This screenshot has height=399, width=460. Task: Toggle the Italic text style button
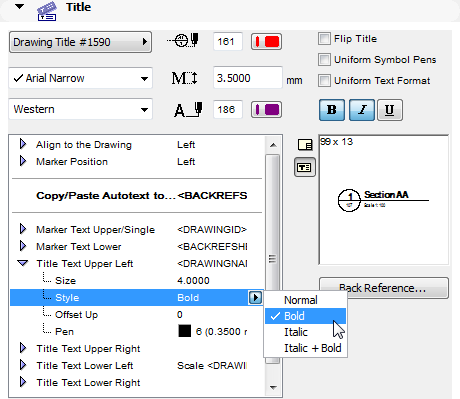coord(362,110)
